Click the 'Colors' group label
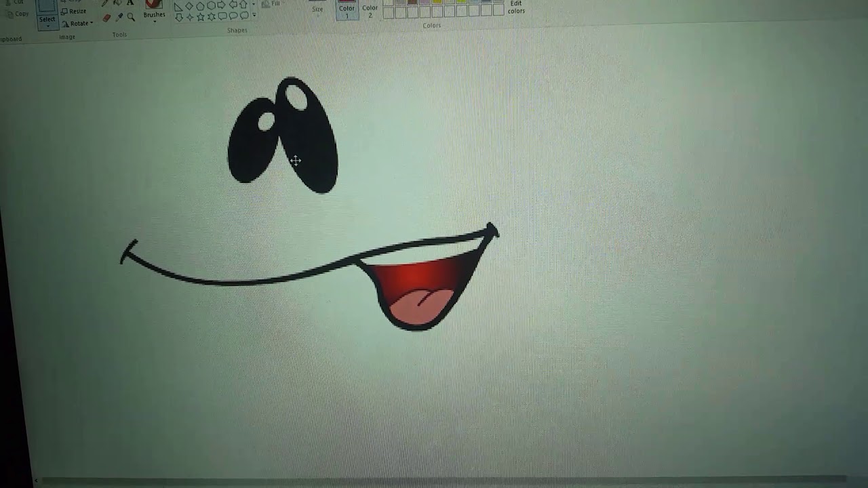The image size is (868, 488). pos(432,26)
